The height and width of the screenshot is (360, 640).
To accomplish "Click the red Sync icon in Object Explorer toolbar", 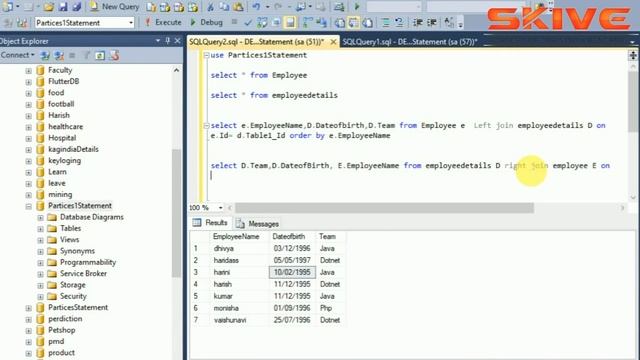I will (114, 55).
